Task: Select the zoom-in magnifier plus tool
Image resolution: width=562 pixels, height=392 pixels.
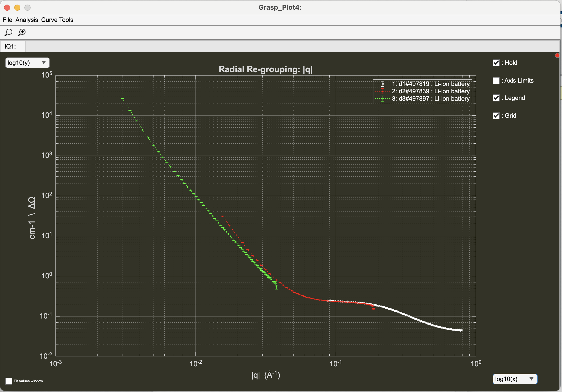Action: click(x=22, y=32)
